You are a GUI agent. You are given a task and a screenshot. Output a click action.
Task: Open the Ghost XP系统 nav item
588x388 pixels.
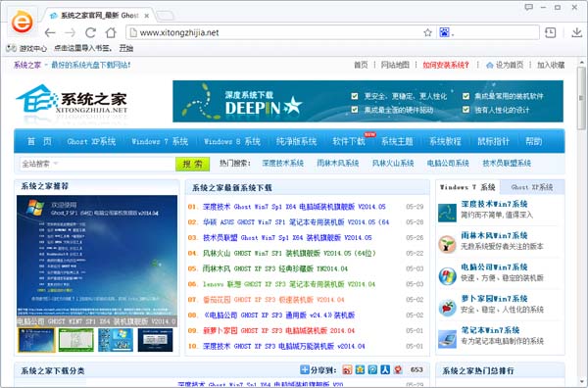tap(91, 141)
